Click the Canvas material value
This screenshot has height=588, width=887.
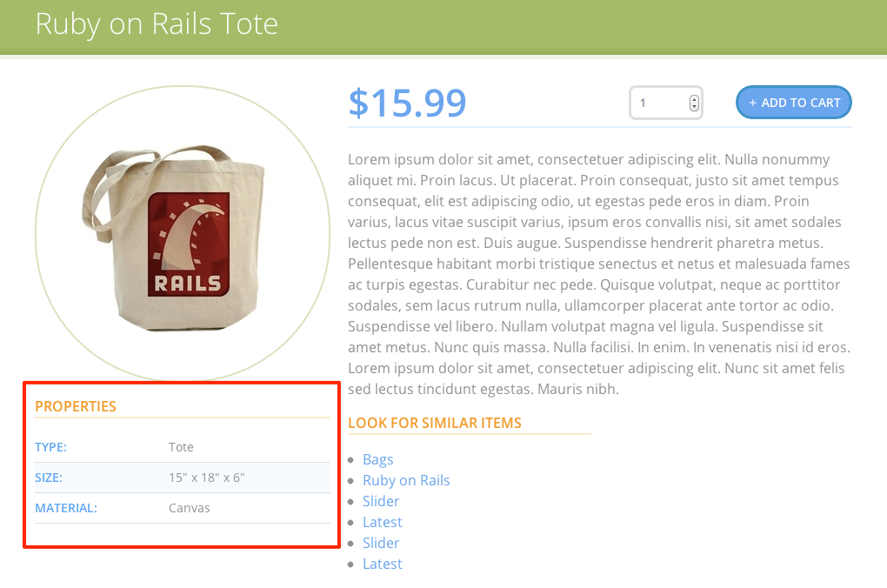(189, 508)
